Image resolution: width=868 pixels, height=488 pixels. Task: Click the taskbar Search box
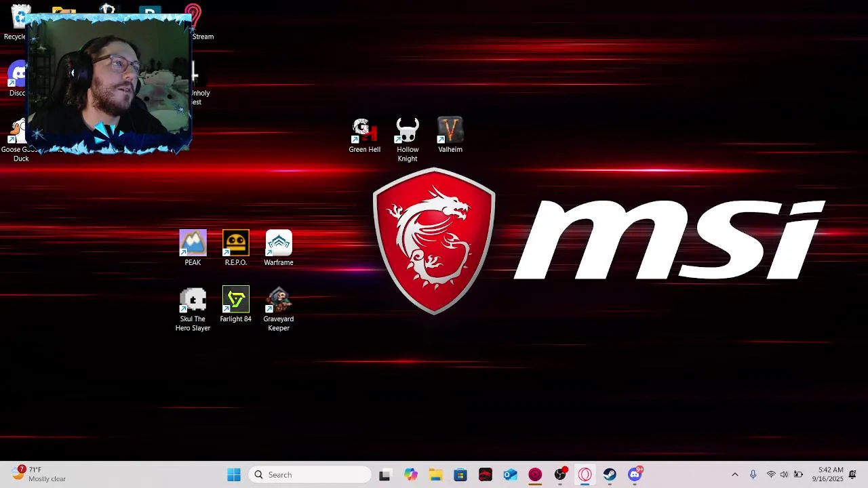[310, 475]
